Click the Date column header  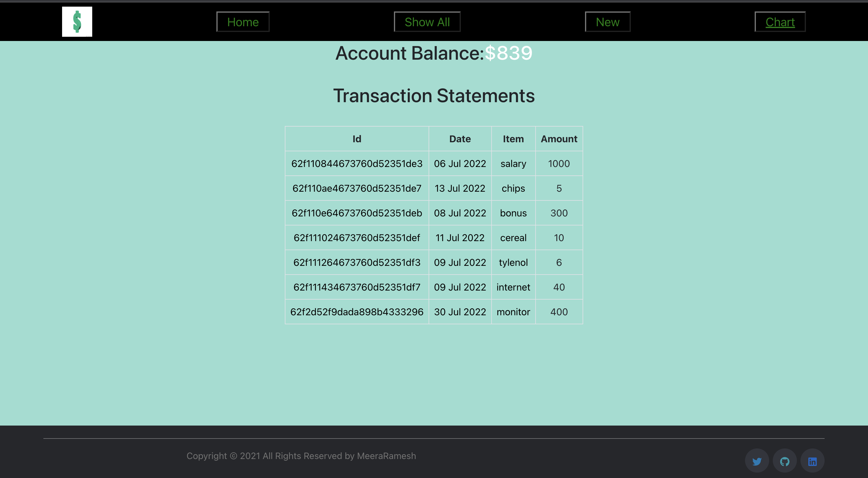(x=460, y=138)
